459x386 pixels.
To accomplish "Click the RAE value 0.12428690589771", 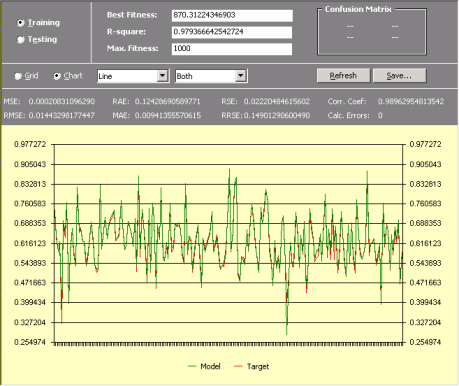I will click(x=168, y=101).
